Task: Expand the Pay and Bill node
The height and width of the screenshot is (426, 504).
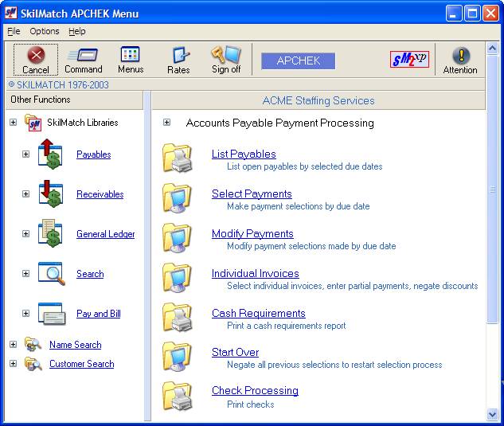Action: [25, 314]
